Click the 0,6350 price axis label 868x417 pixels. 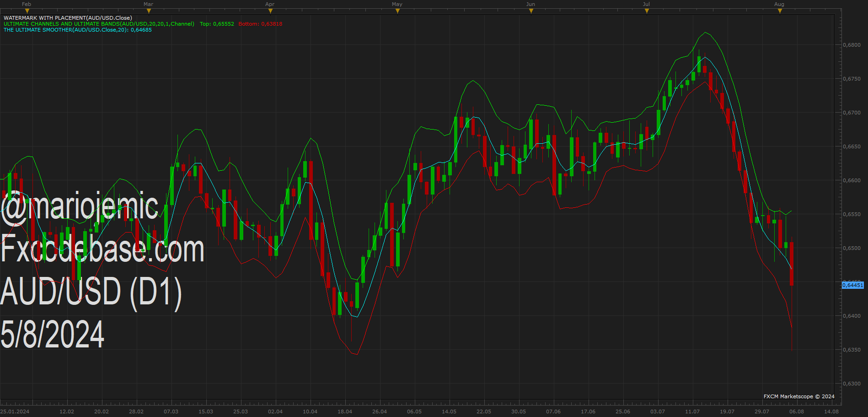pyautogui.click(x=852, y=350)
